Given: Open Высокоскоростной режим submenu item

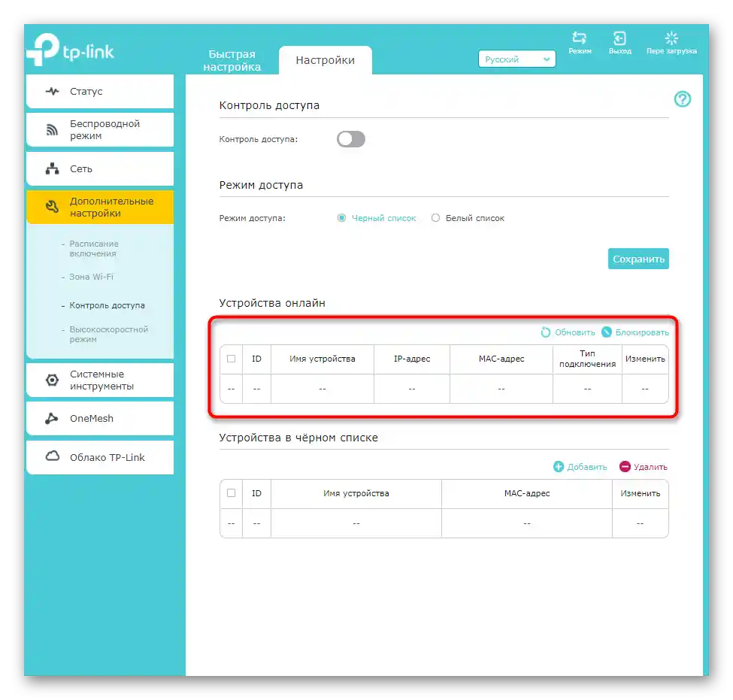Looking at the screenshot, I should coord(109,335).
